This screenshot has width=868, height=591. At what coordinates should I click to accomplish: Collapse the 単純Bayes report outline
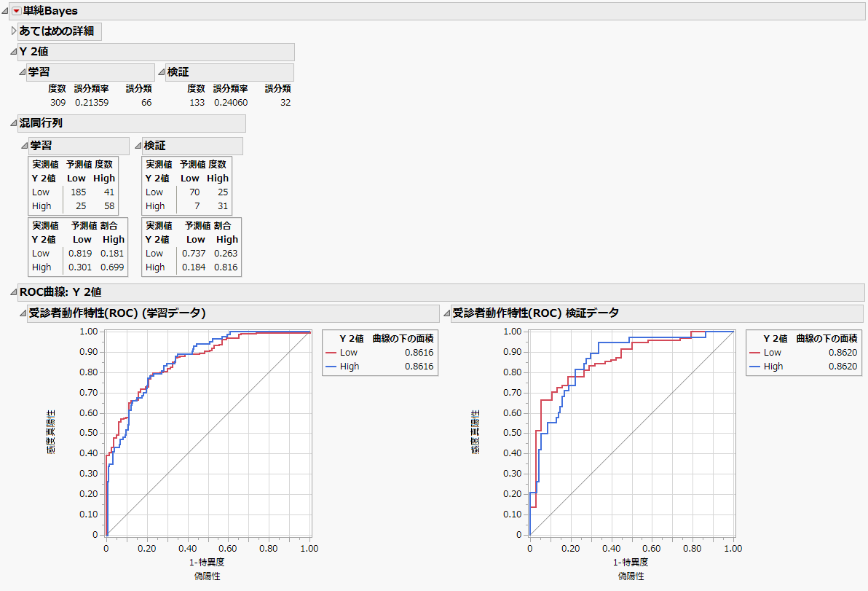pyautogui.click(x=6, y=11)
